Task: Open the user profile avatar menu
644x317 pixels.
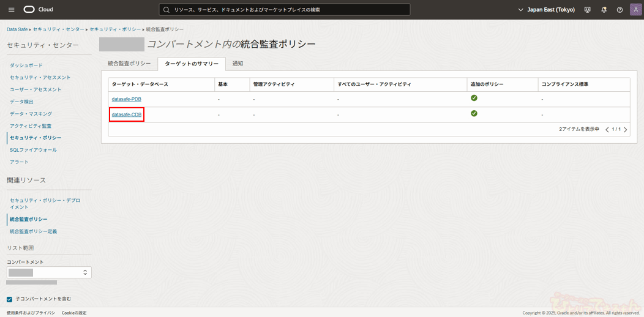Action: pos(635,10)
